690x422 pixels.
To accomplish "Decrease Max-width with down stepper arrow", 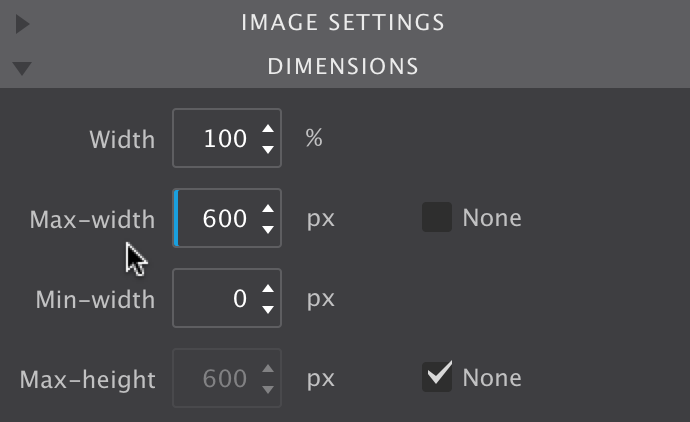I will 267,229.
